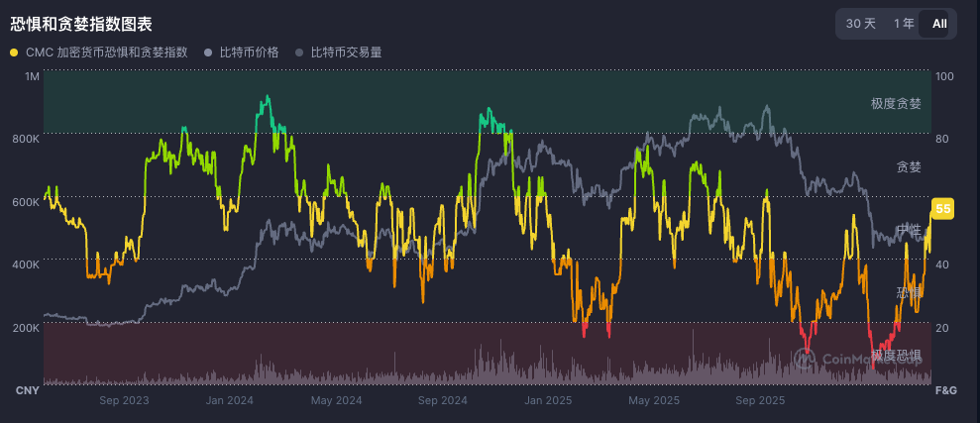This screenshot has width=980, height=423.
Task: Click the May 2025 date marker
Action: pos(653,400)
